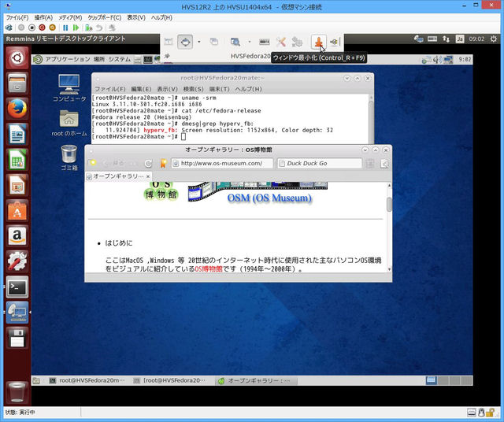Click Ubuntu network up-down arrows indicator
504x422 pixels.
point(446,39)
